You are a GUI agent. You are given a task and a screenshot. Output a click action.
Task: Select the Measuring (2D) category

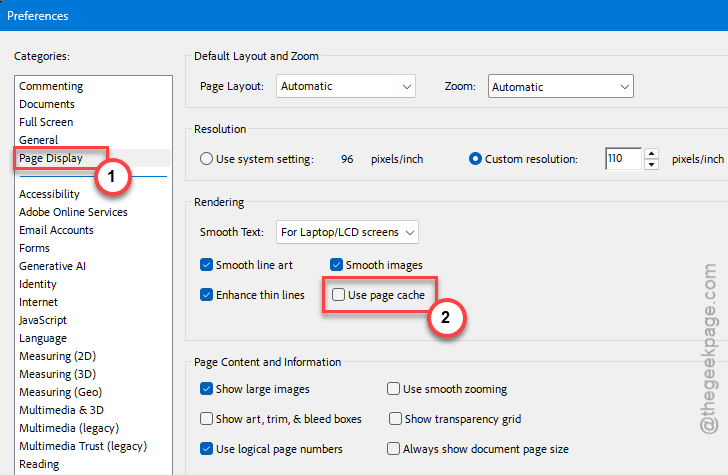58,356
